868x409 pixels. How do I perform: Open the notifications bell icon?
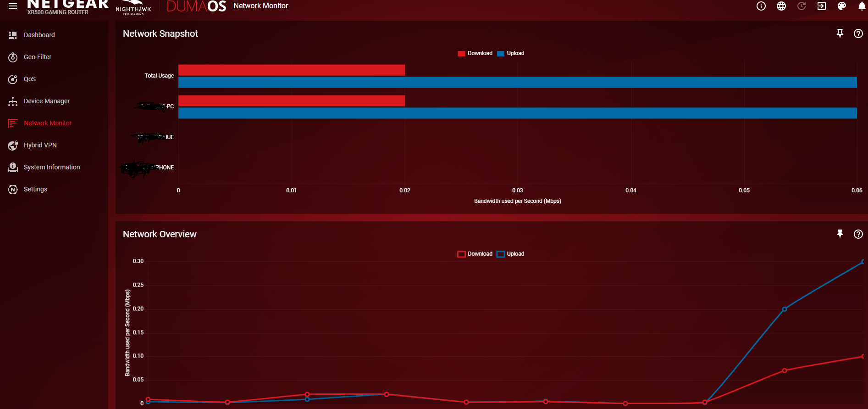862,6
